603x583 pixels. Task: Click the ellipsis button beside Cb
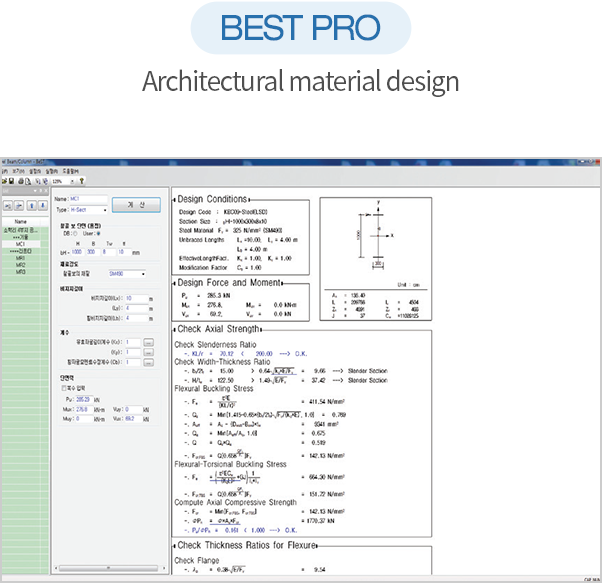[x=148, y=362]
